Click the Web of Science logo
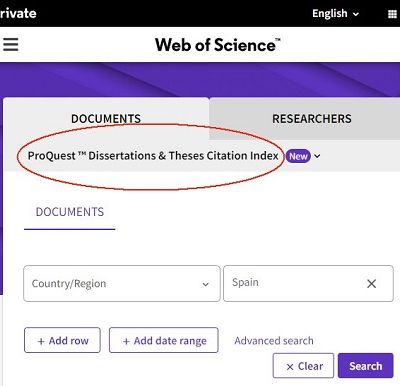This screenshot has width=400, height=386. 218,45
